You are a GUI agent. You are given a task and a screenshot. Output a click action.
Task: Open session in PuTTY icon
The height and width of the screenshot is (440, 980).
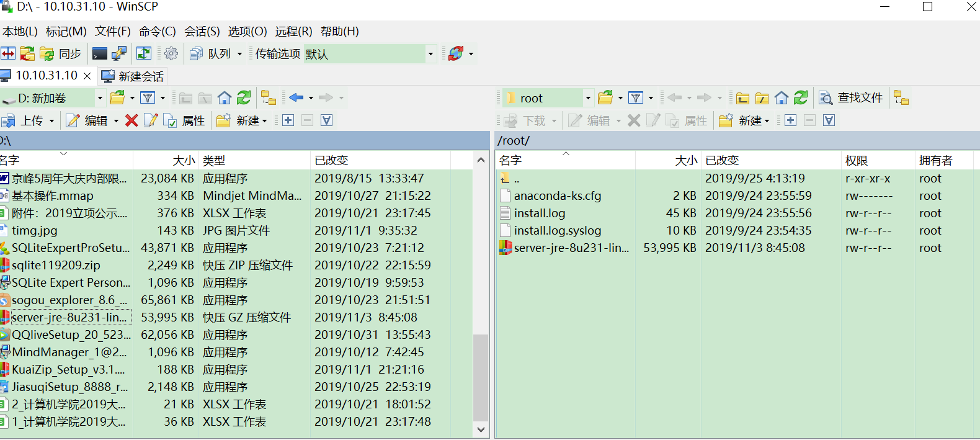pyautogui.click(x=119, y=54)
